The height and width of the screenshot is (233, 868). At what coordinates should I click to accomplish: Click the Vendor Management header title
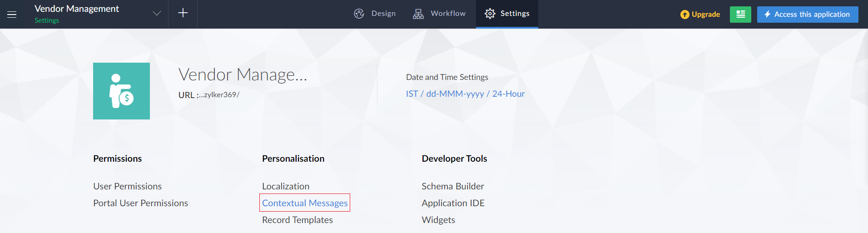click(x=77, y=9)
